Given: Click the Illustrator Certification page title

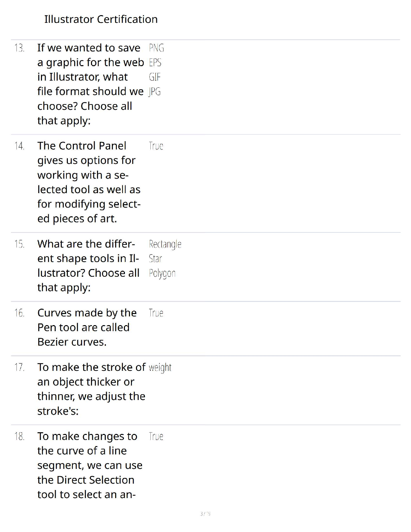Looking at the screenshot, I should tap(101, 19).
